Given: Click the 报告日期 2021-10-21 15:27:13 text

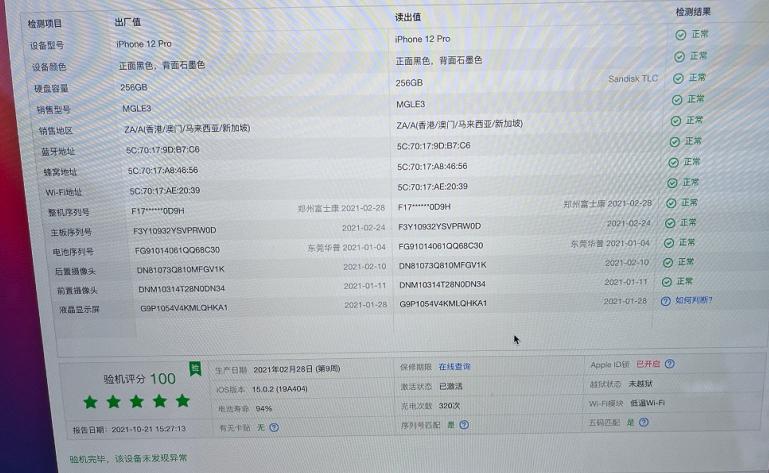Looking at the screenshot, I should 129,429.
